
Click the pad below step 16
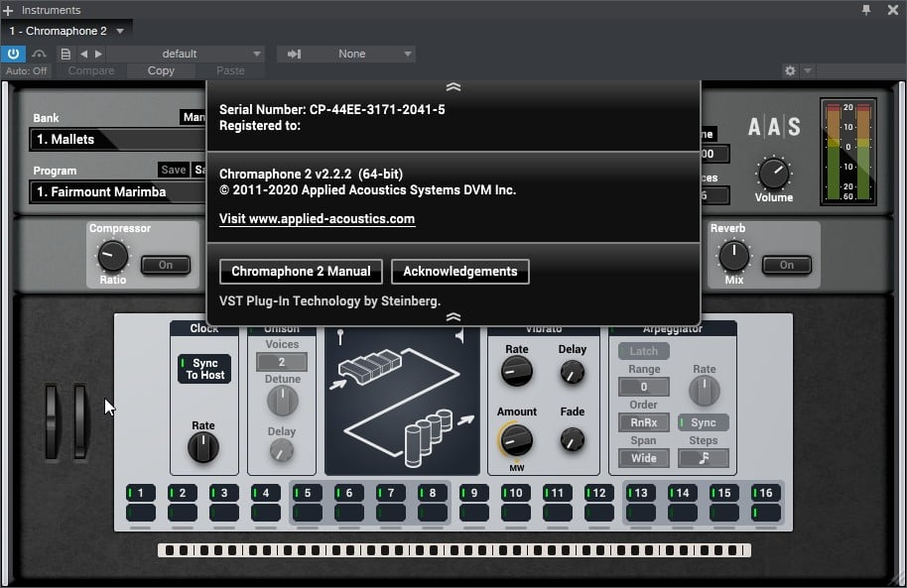click(766, 513)
